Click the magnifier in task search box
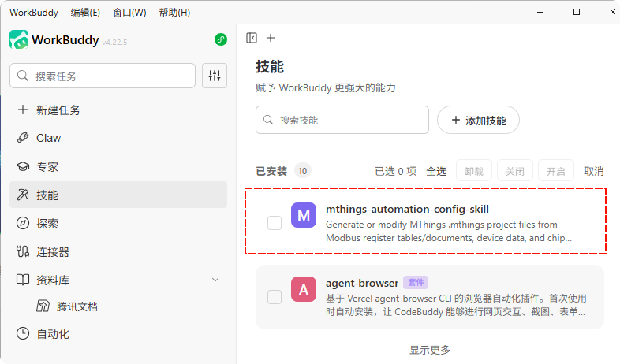620x364 pixels. coord(23,76)
